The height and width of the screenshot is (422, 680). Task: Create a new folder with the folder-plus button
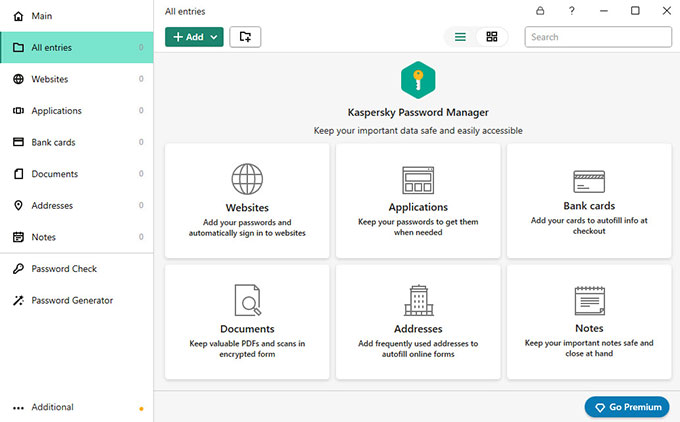[x=245, y=37]
